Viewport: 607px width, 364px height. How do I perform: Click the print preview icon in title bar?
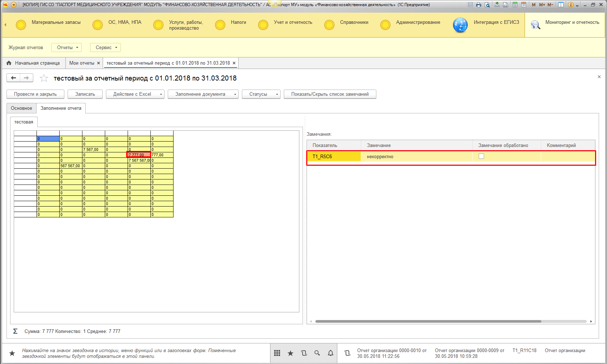click(487, 5)
